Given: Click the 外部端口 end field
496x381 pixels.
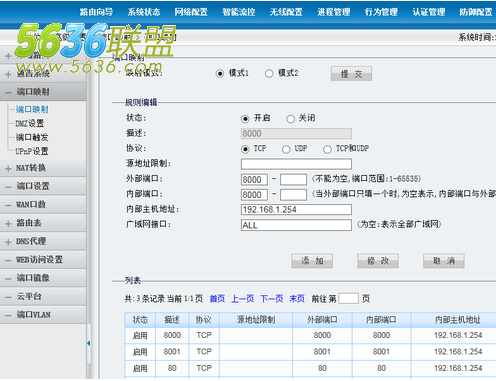Looking at the screenshot, I should 293,179.
